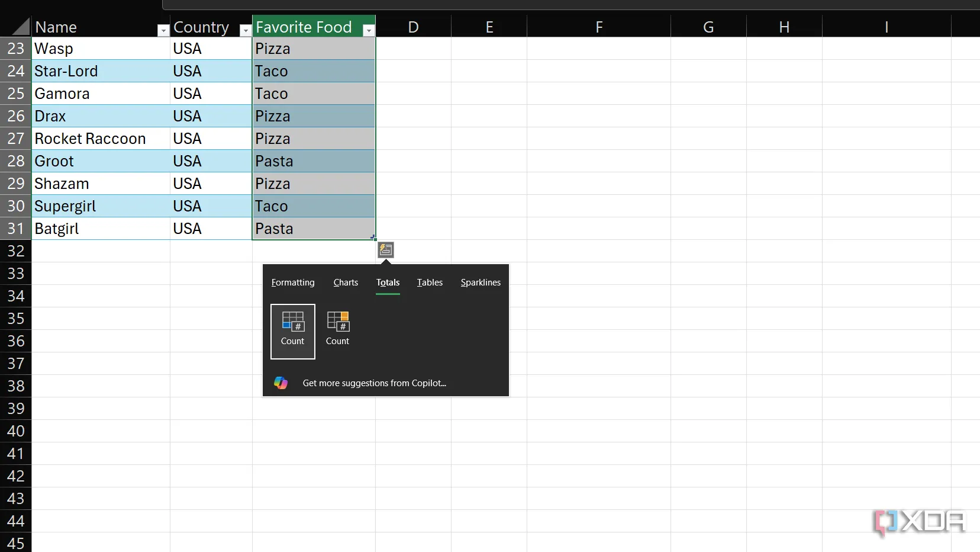This screenshot has width=980, height=552.
Task: Click the Pasta cell in Groot's row
Action: [x=314, y=161]
